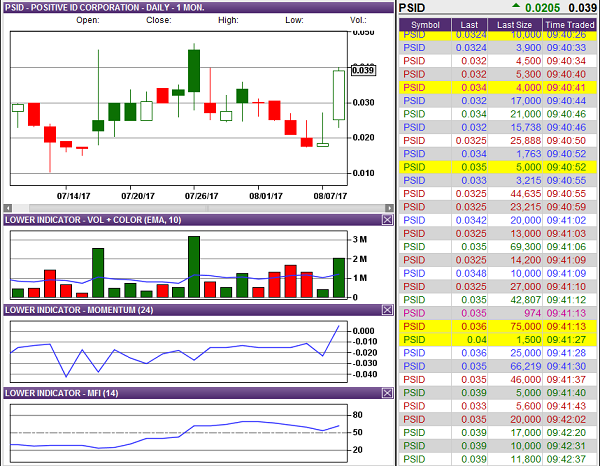
Task: Click the Vol.: label above the chart
Action: [358, 20]
